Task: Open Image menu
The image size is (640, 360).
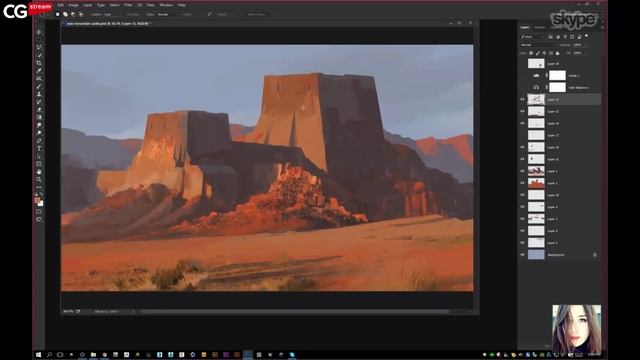Action: (x=73, y=5)
